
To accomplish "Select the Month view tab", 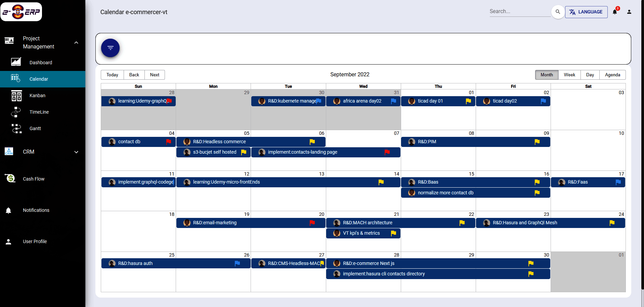I will (547, 75).
